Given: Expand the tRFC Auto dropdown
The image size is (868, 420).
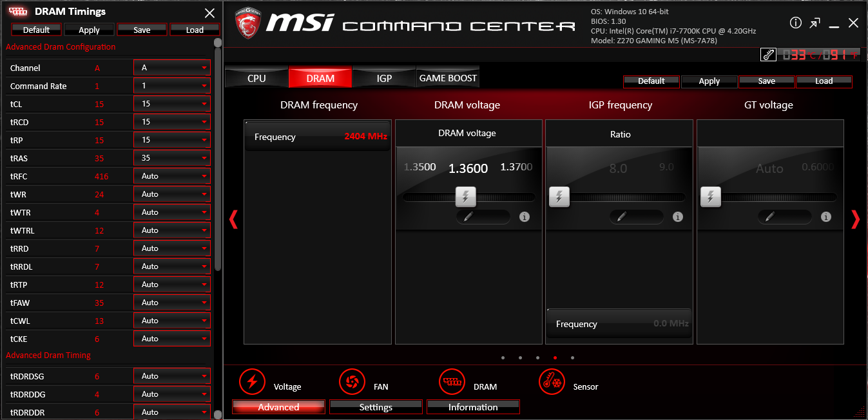Looking at the screenshot, I should tap(172, 176).
